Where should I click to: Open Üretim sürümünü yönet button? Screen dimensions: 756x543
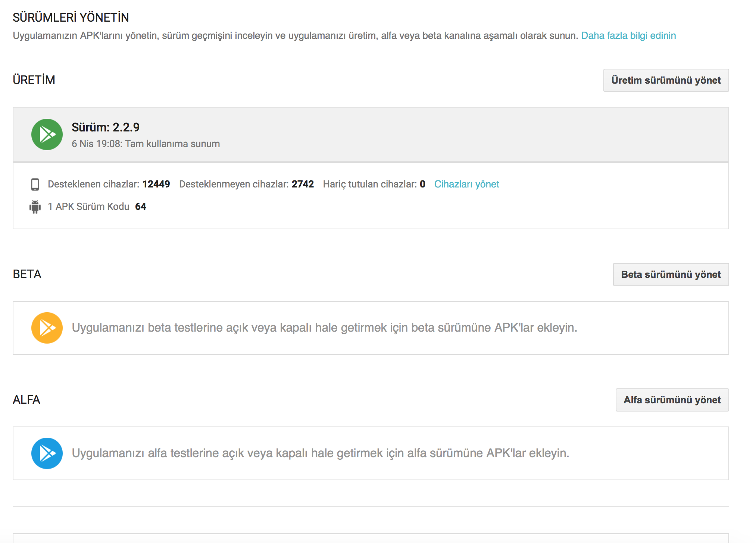(x=666, y=80)
